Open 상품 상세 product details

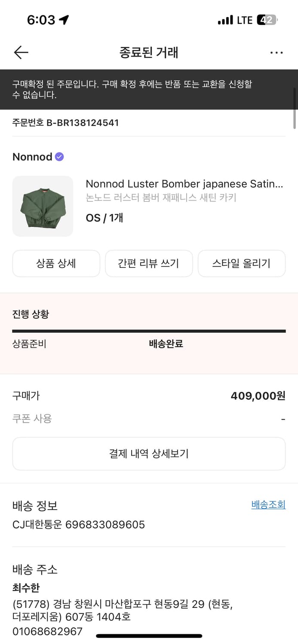pyautogui.click(x=56, y=263)
